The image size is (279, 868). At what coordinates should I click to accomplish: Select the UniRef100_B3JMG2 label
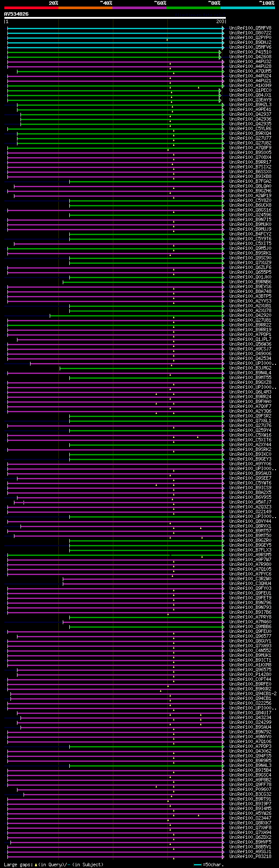pos(250,368)
